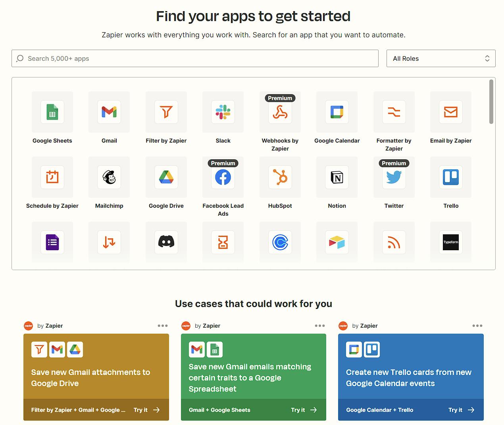Choose the Email by Zapier app
Screen dimensions: 504x425
click(451, 112)
